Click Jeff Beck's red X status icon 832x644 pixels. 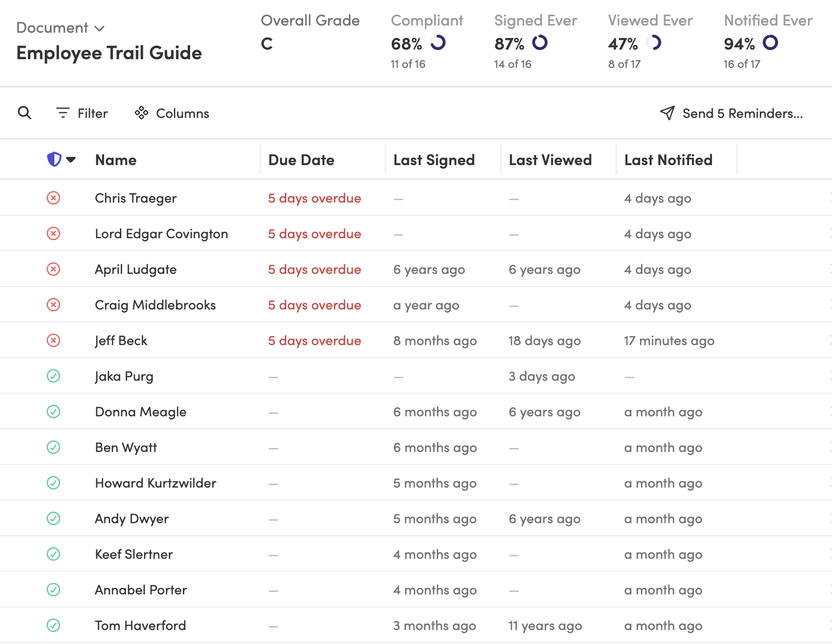(53, 340)
